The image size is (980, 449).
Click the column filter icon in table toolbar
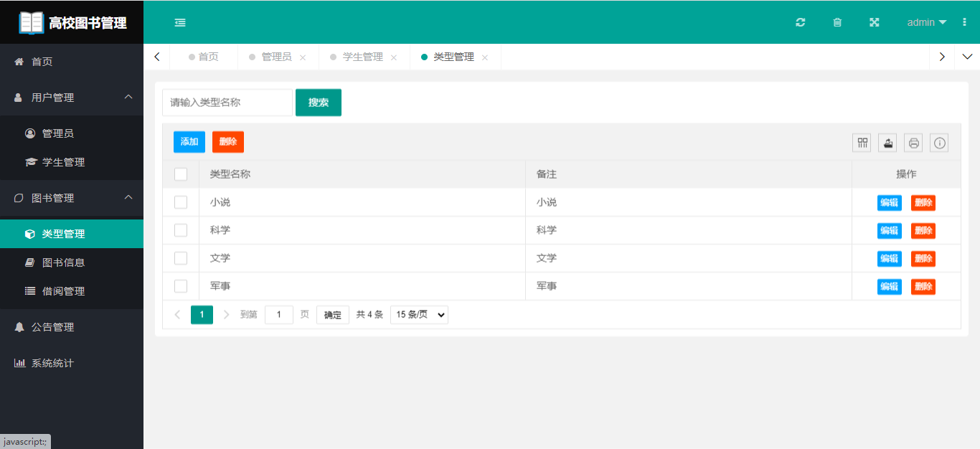point(862,143)
